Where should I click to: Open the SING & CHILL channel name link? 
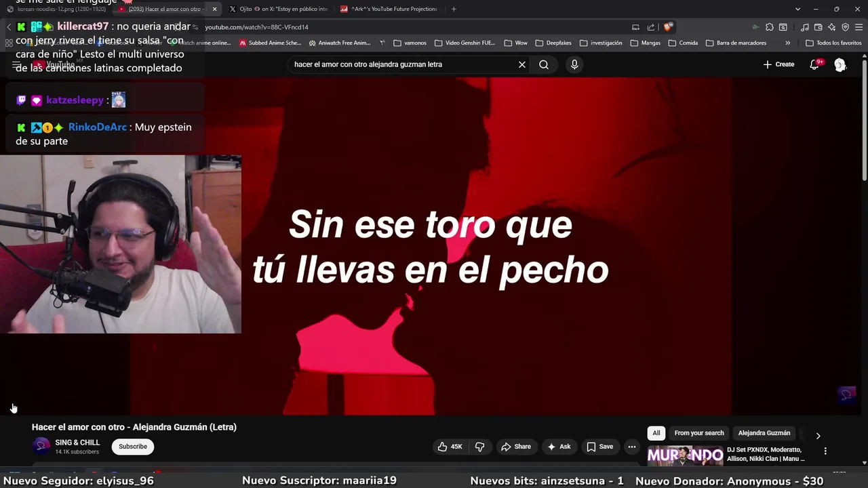tap(77, 443)
